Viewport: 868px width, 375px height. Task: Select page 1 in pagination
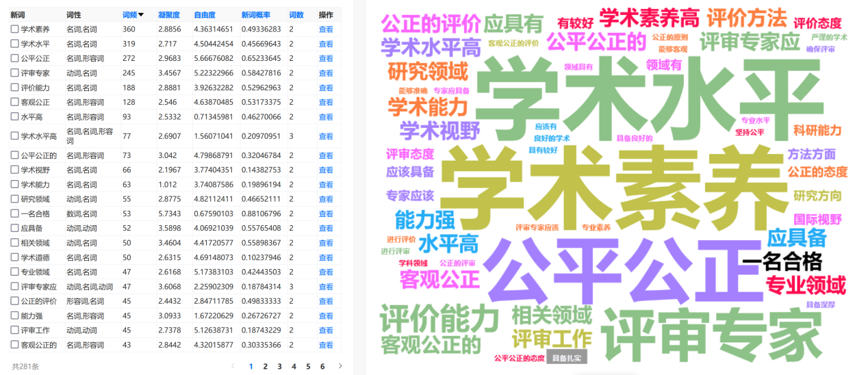coord(251,366)
